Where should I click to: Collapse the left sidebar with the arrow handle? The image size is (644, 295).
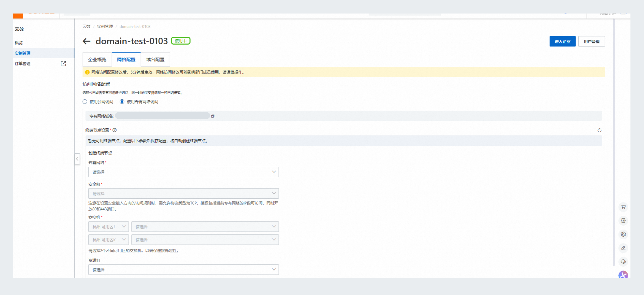coord(77,159)
